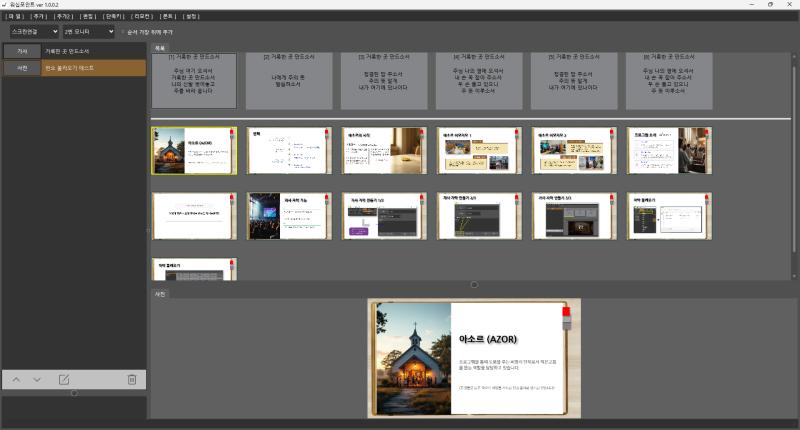
Task: Expand the '2번 모니터' monitor dropdown
Action: (89, 32)
